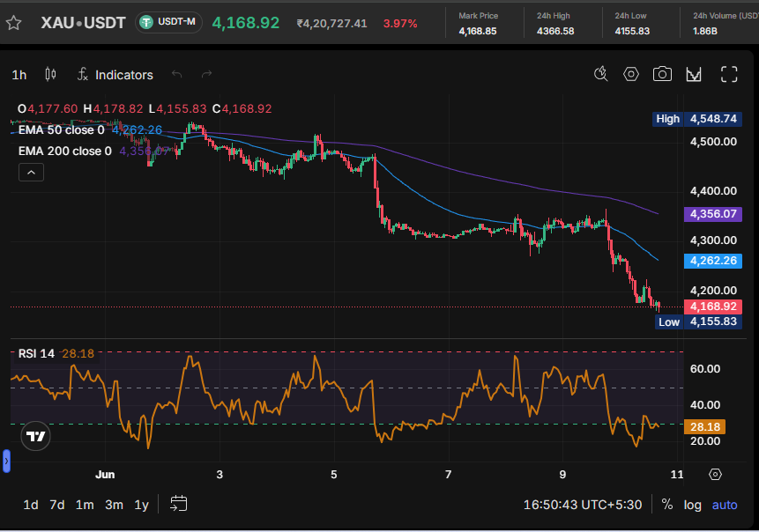Toggle the auto scale option
Screen dimensions: 759x532
click(725, 505)
